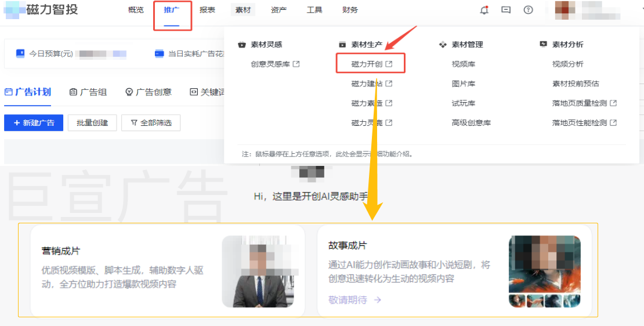Click the 素材分析 column heading
The image size is (644, 326).
click(567, 44)
